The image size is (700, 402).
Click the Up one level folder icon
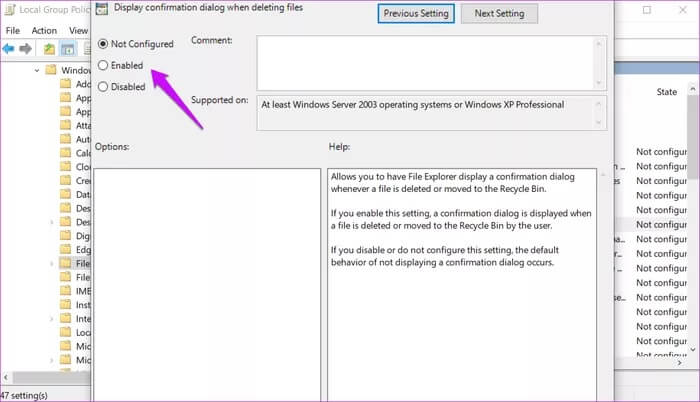pos(49,49)
